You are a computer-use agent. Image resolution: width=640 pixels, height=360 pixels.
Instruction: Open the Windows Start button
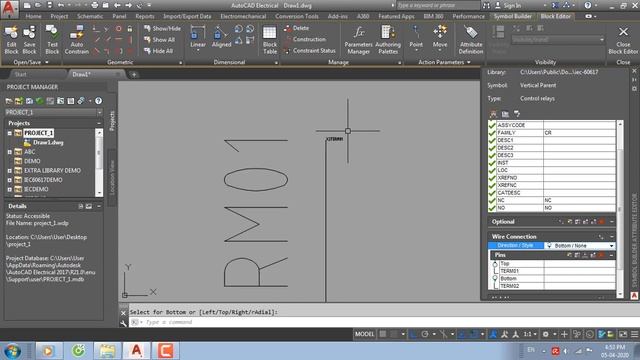pos(13,351)
